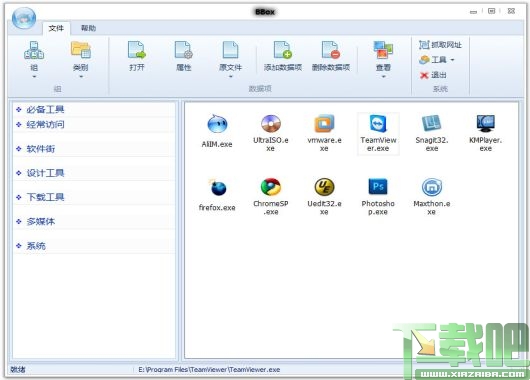Click the 打开 open file icon

pyautogui.click(x=137, y=51)
